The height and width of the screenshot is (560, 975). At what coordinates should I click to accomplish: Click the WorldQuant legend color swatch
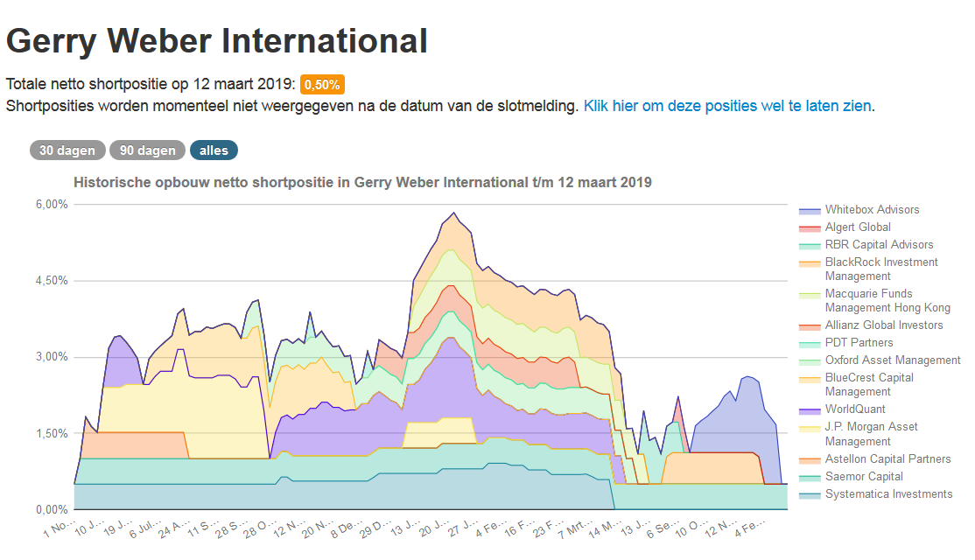coord(810,409)
